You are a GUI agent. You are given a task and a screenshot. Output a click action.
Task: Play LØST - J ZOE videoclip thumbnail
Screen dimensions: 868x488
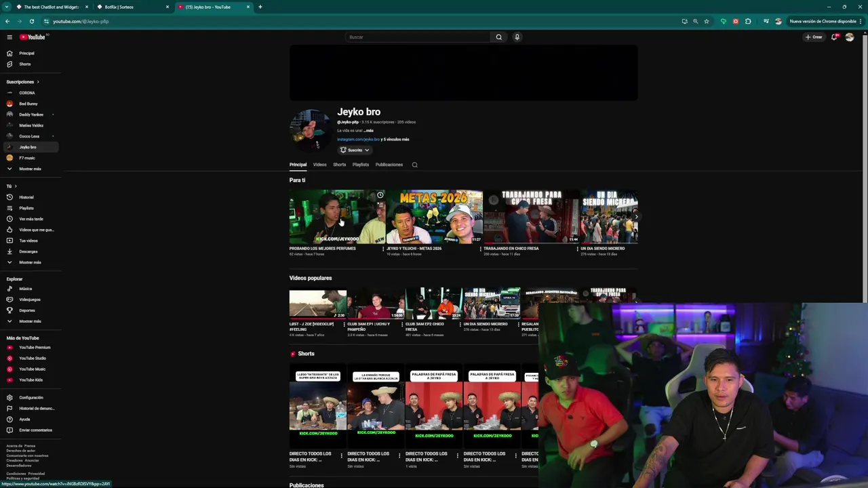point(318,304)
